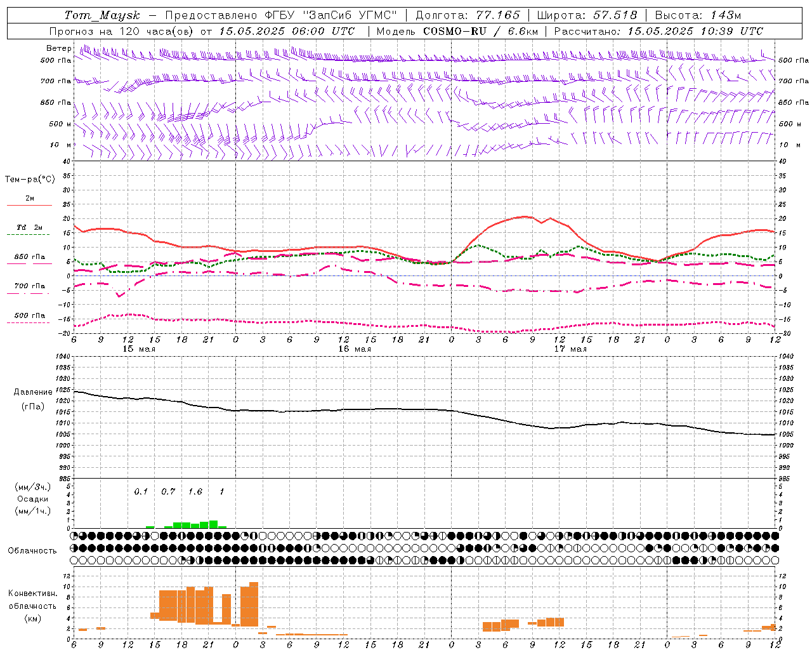Click computed time '15.05.2025 10:39 UTC'
The height and width of the screenshot is (650, 812).
[x=695, y=31]
